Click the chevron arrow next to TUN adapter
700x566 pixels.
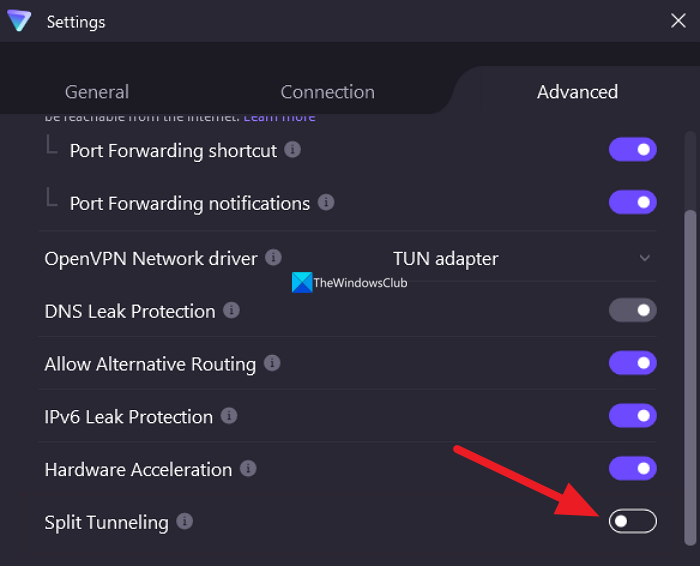click(645, 258)
